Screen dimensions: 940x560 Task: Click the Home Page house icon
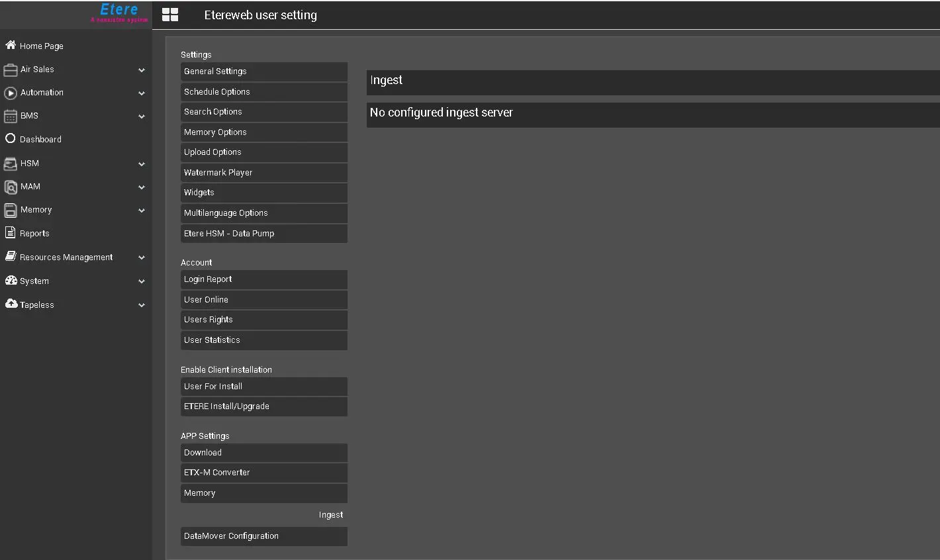[11, 45]
